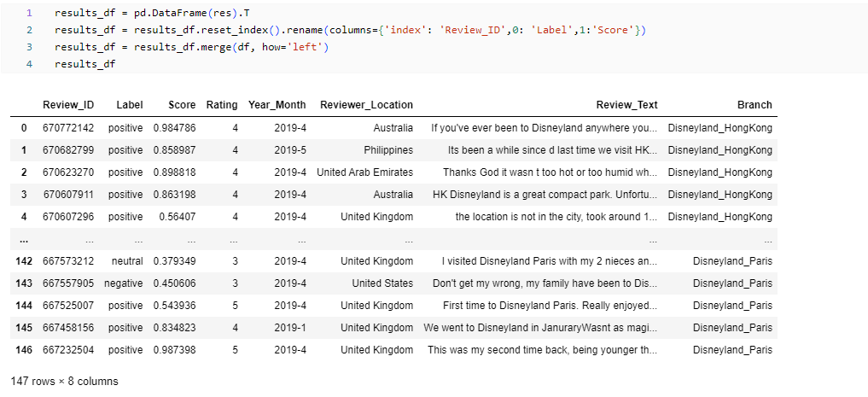Click review text starting 'First time to Disneyland'
The image size is (868, 397).
[551, 305]
